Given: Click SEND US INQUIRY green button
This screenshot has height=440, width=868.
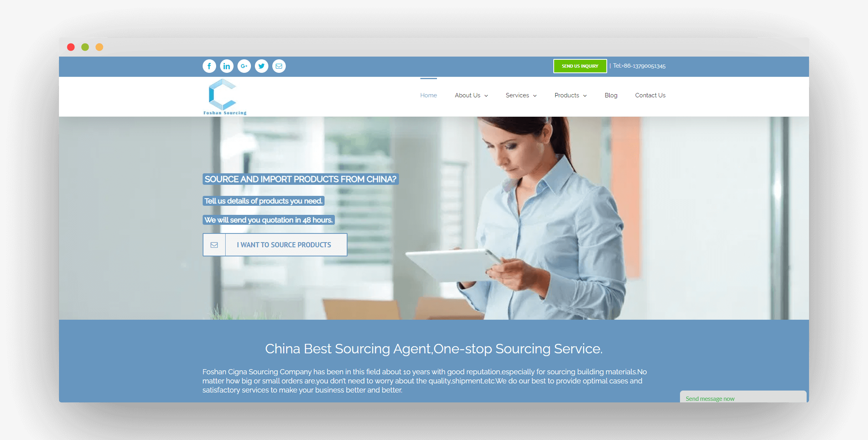Looking at the screenshot, I should click(579, 66).
